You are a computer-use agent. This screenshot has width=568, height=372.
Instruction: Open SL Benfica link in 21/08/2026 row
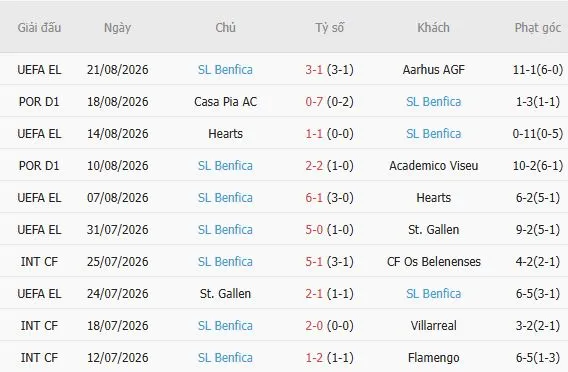[x=225, y=70]
